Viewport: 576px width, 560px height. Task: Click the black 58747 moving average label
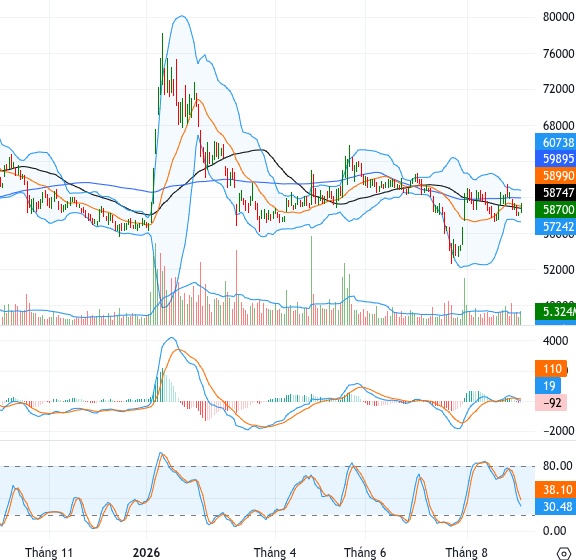[555, 193]
